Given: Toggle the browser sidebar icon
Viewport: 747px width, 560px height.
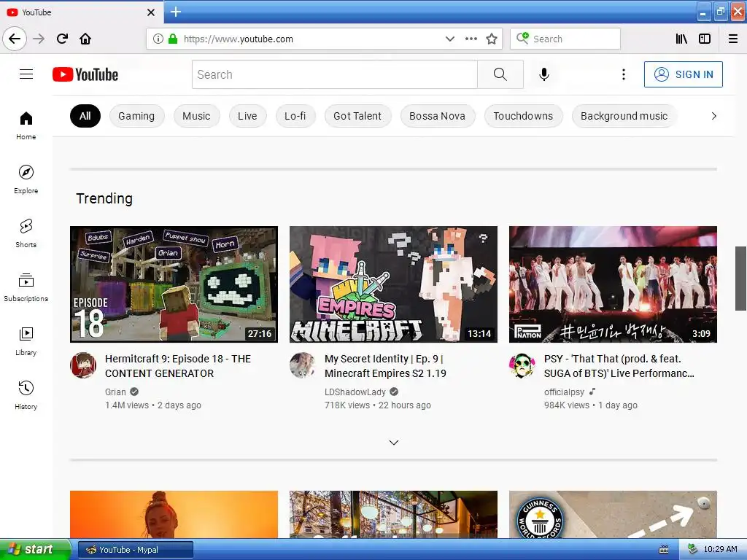Looking at the screenshot, I should pos(705,39).
